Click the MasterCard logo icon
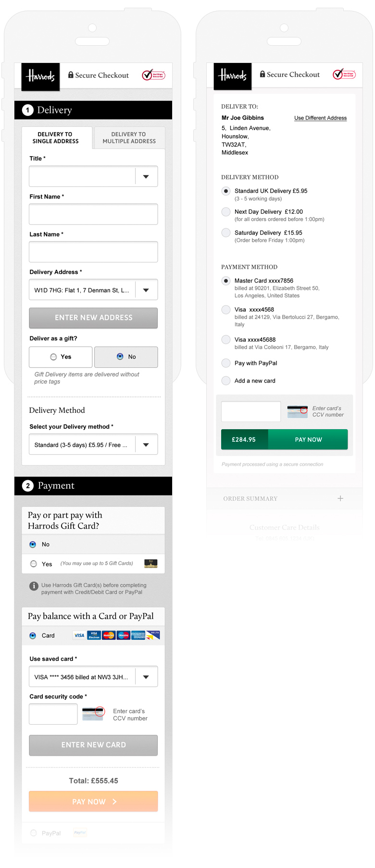The height and width of the screenshot is (868, 375). coord(109,635)
